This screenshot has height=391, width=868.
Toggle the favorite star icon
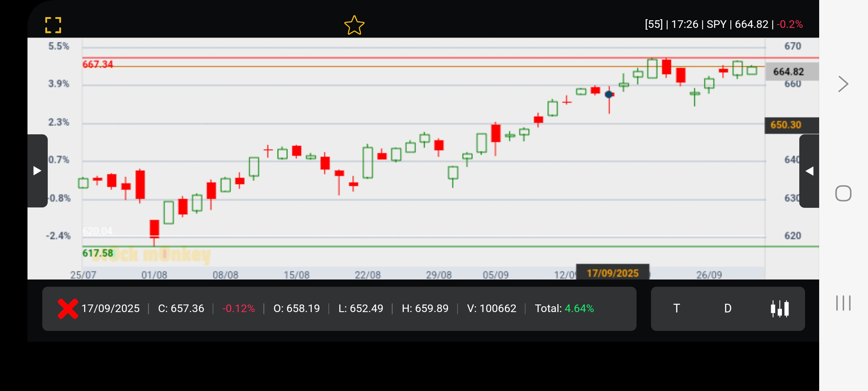(x=354, y=25)
